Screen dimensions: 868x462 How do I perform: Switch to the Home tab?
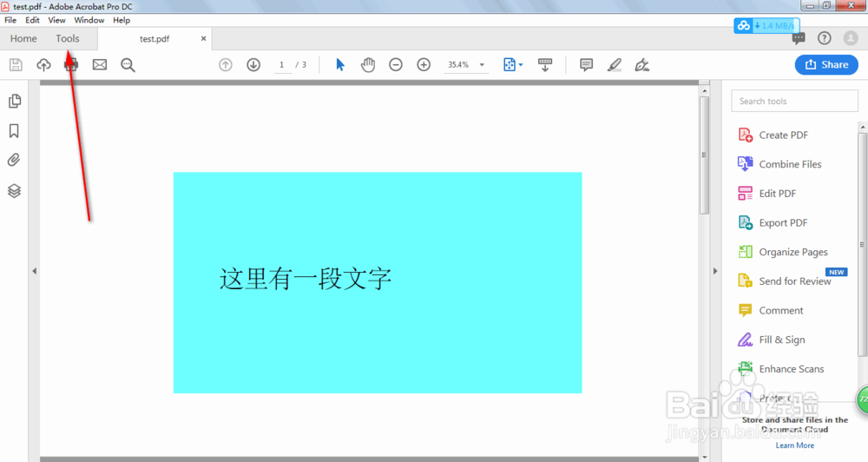tap(23, 38)
